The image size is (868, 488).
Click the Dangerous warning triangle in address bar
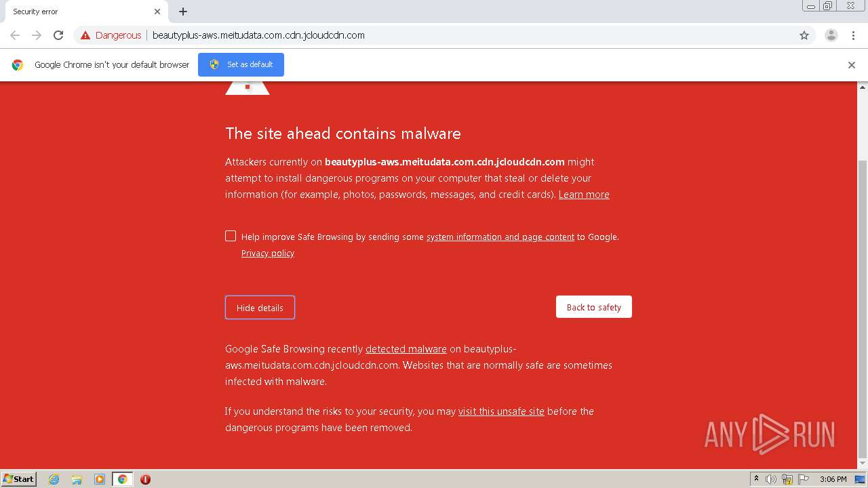(x=85, y=35)
